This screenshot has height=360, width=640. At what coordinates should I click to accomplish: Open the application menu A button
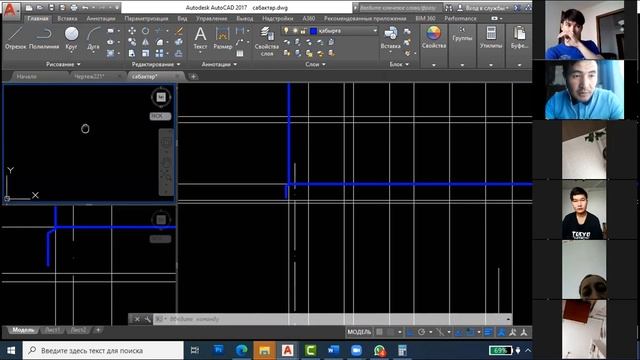click(x=11, y=10)
